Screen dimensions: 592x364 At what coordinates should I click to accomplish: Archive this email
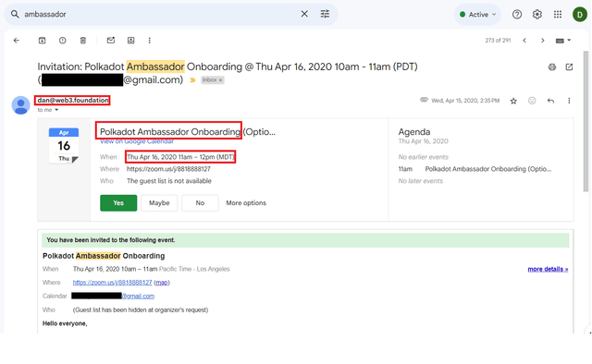click(x=42, y=41)
